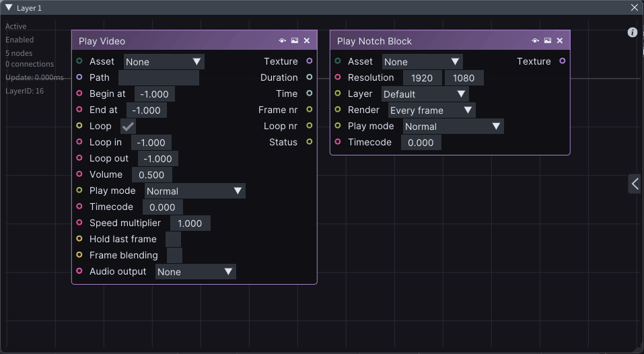Click the Loop nr output pin
This screenshot has height=354, width=644.
(310, 126)
